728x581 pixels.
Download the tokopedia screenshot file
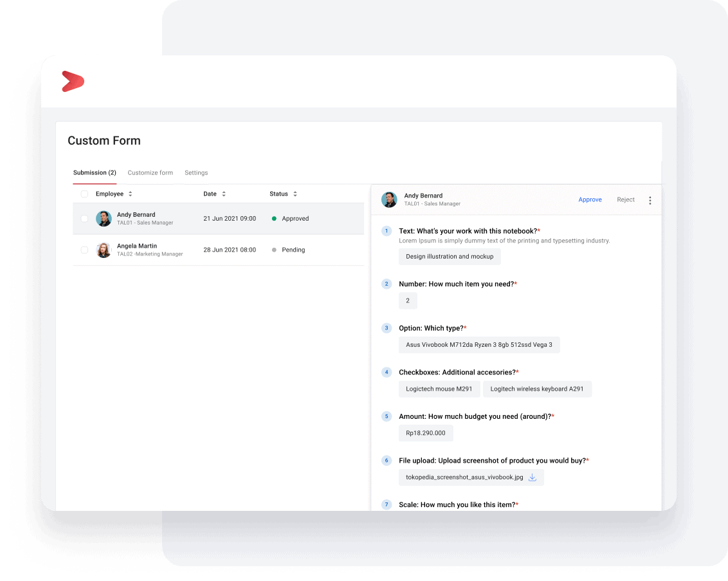pos(532,477)
